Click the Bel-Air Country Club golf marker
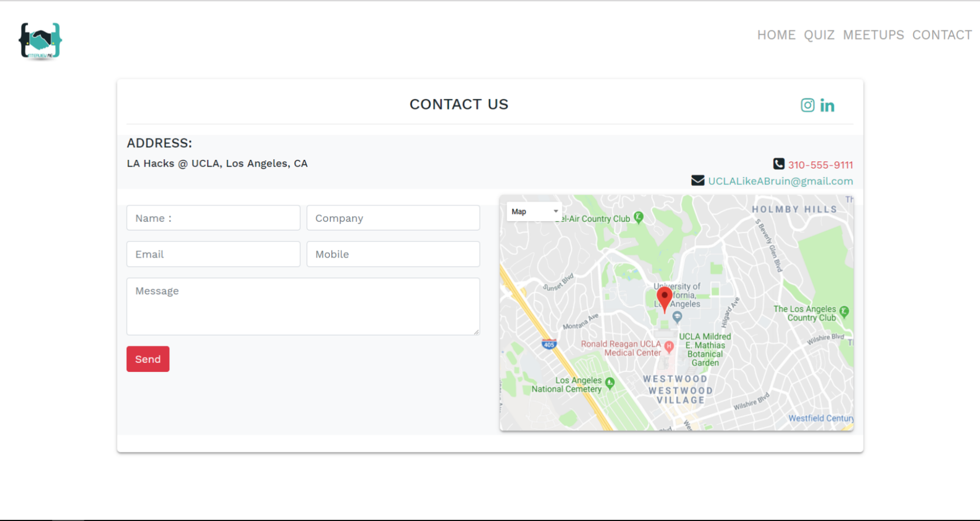980x521 pixels. coord(639,218)
